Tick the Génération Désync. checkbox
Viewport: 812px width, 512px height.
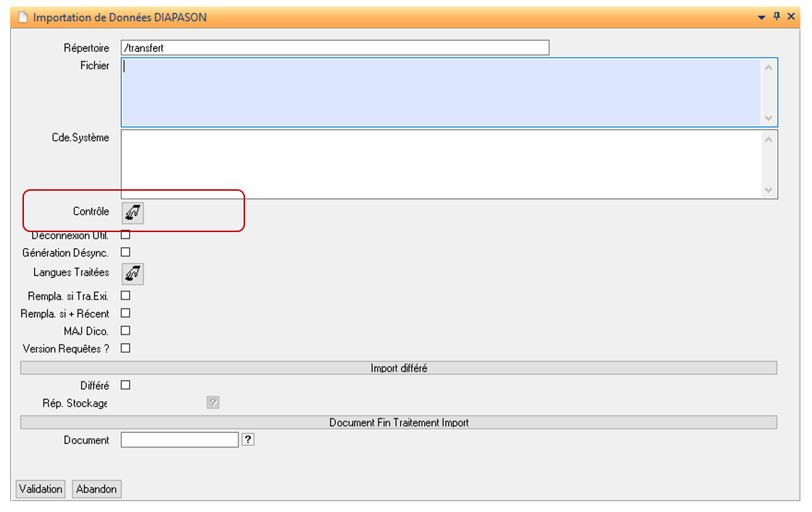(125, 252)
